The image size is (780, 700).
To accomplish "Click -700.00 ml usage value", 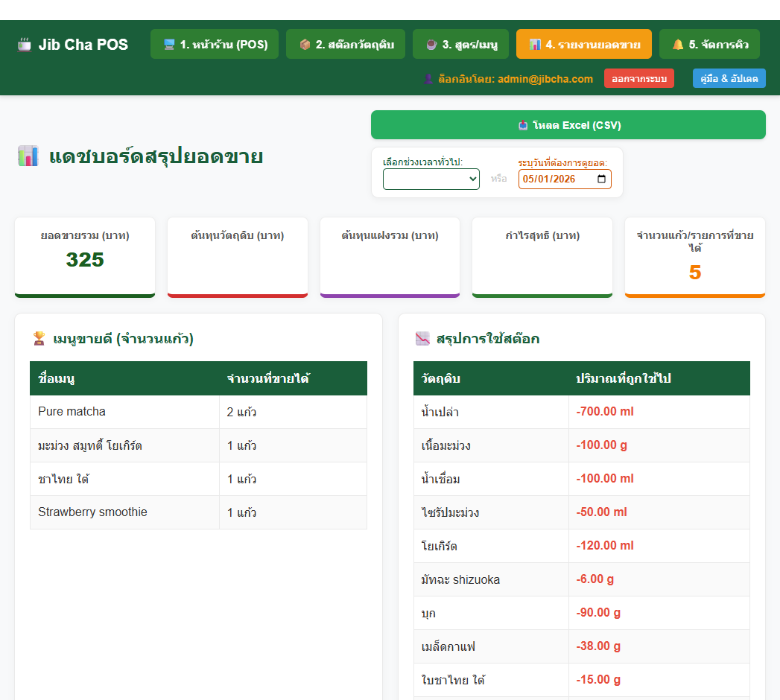I will pos(605,412).
